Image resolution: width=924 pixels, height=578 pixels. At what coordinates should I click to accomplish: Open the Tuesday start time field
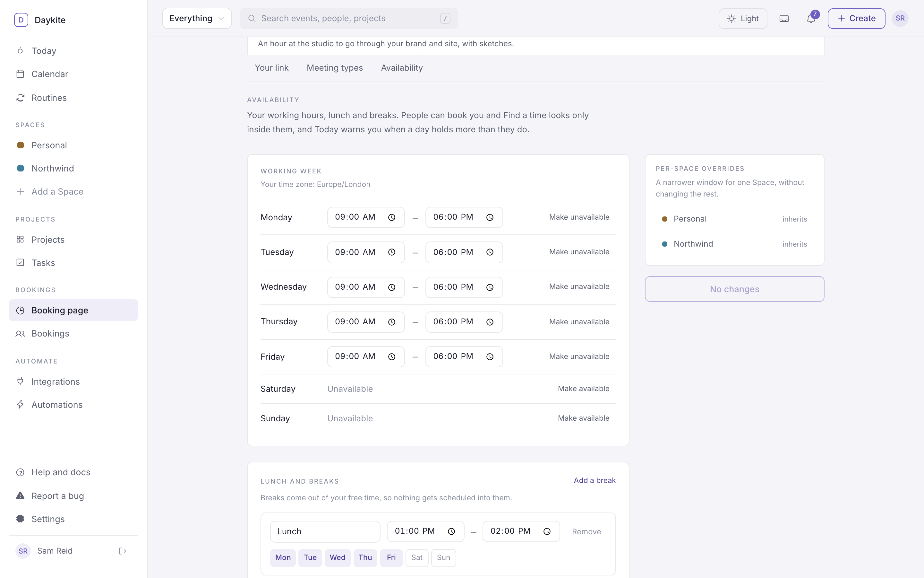[x=366, y=252]
